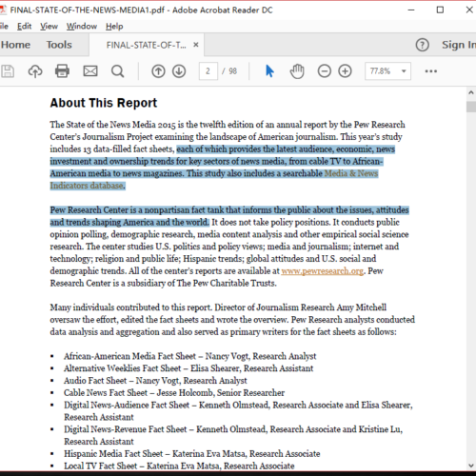Click the About This Report heading
This screenshot has height=476, width=476.
104,103
